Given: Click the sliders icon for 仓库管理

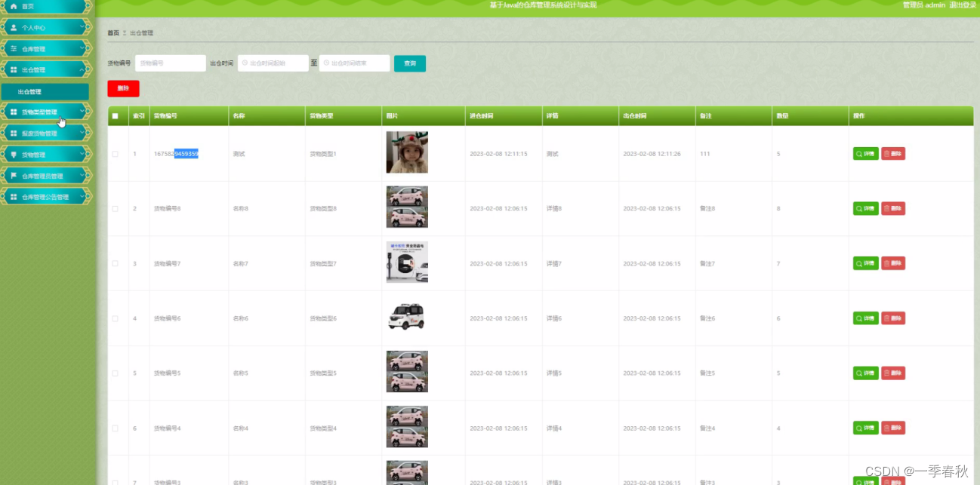Looking at the screenshot, I should pyautogui.click(x=13, y=48).
